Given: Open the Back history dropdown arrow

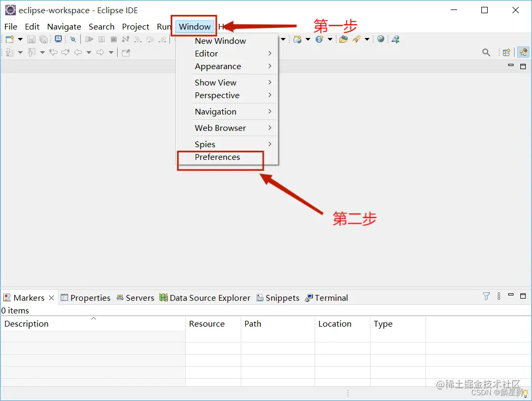Looking at the screenshot, I should pos(89,52).
